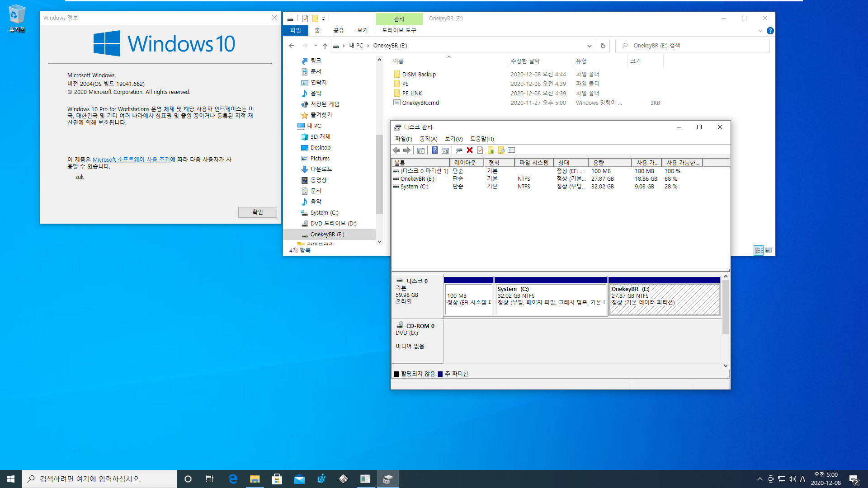Viewport: 868px width, 488px height.
Task: Go back using Explorer back arrow
Action: [292, 46]
